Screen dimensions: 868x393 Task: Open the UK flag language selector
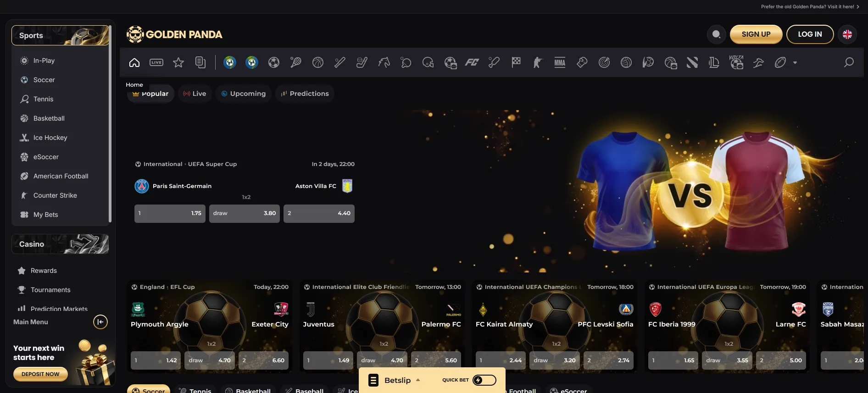tap(847, 34)
